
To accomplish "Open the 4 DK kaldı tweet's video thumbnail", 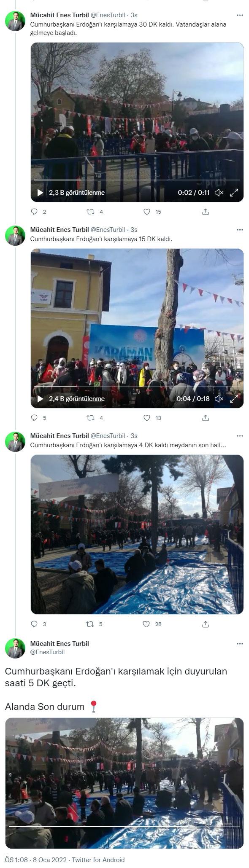I will click(137, 534).
